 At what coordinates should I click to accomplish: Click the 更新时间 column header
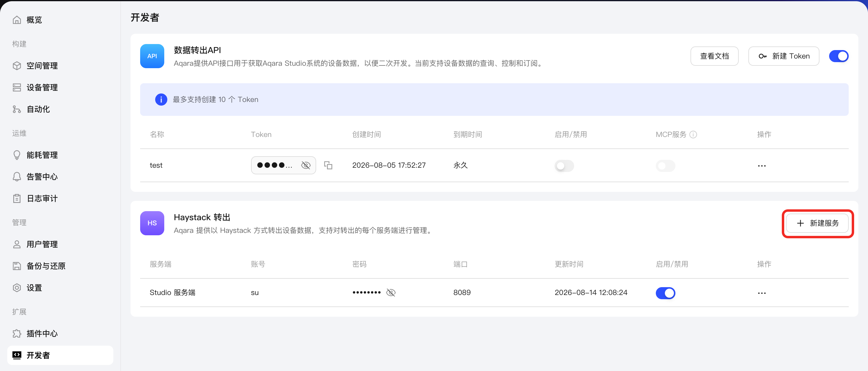pyautogui.click(x=569, y=265)
